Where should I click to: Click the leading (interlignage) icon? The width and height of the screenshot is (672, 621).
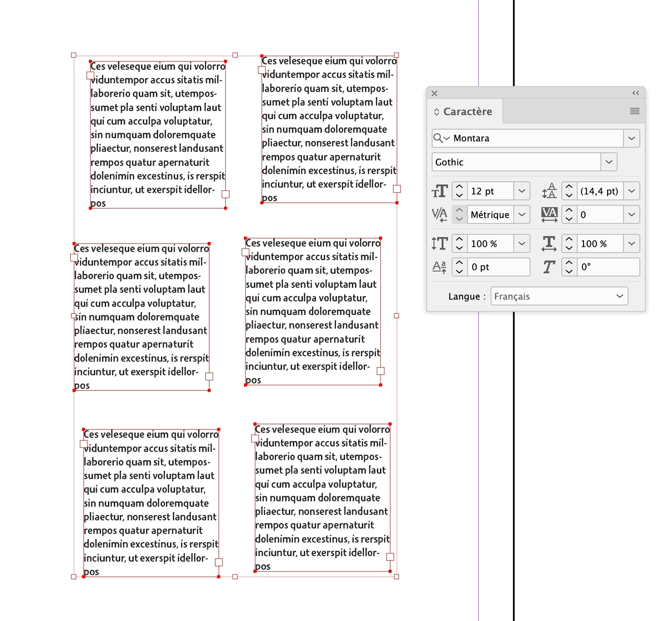[x=549, y=191]
